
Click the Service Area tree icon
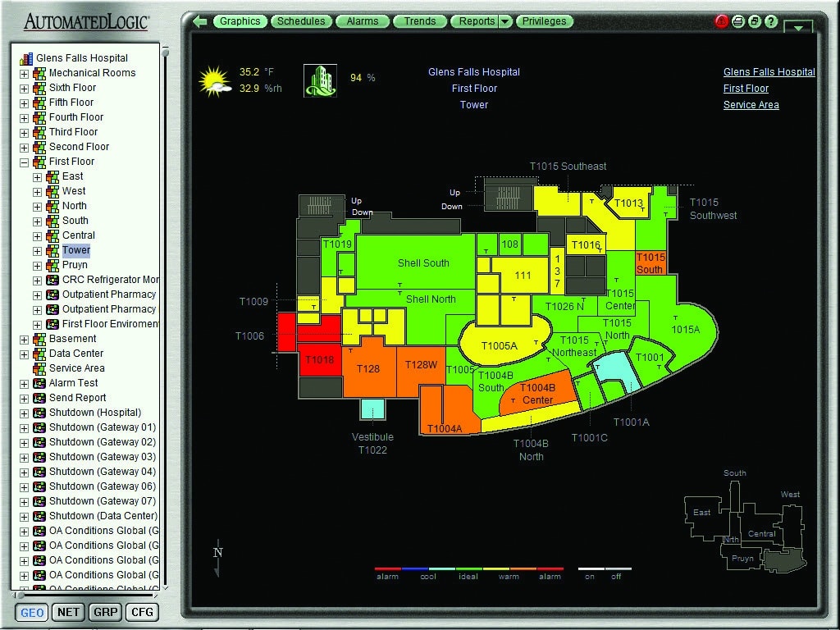(39, 368)
